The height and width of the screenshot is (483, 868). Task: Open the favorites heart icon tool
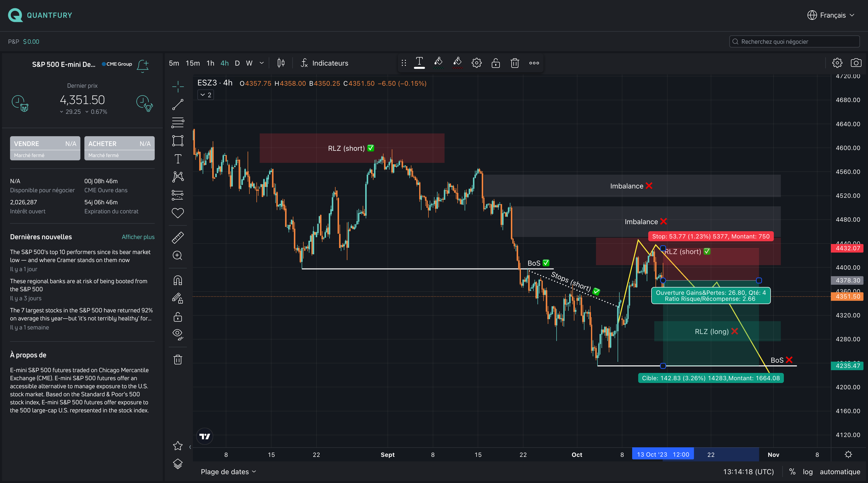point(178,213)
